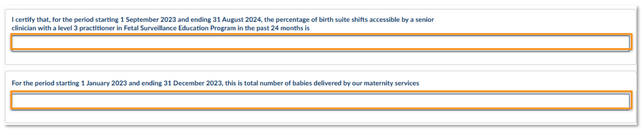This screenshot has height=133, width=644.
Task: Click the 'maternity services' text in second question
Action: coord(391,83)
